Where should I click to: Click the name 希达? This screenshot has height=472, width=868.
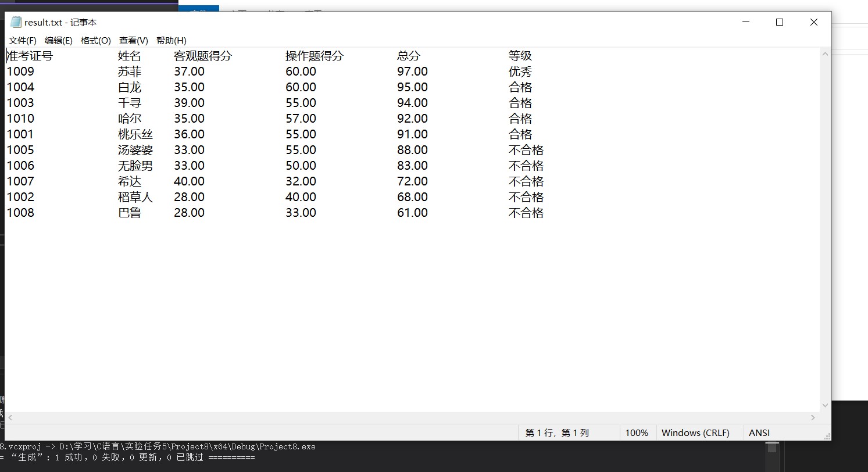pos(130,181)
